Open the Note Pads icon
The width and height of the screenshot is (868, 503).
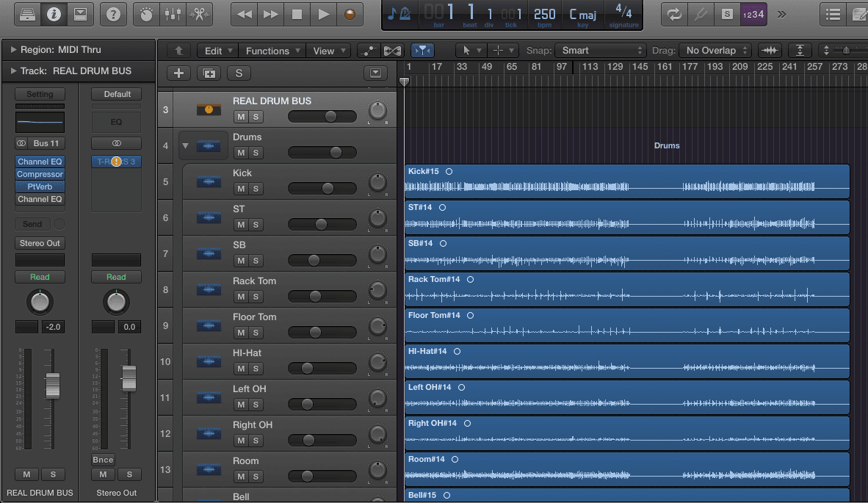pos(861,14)
